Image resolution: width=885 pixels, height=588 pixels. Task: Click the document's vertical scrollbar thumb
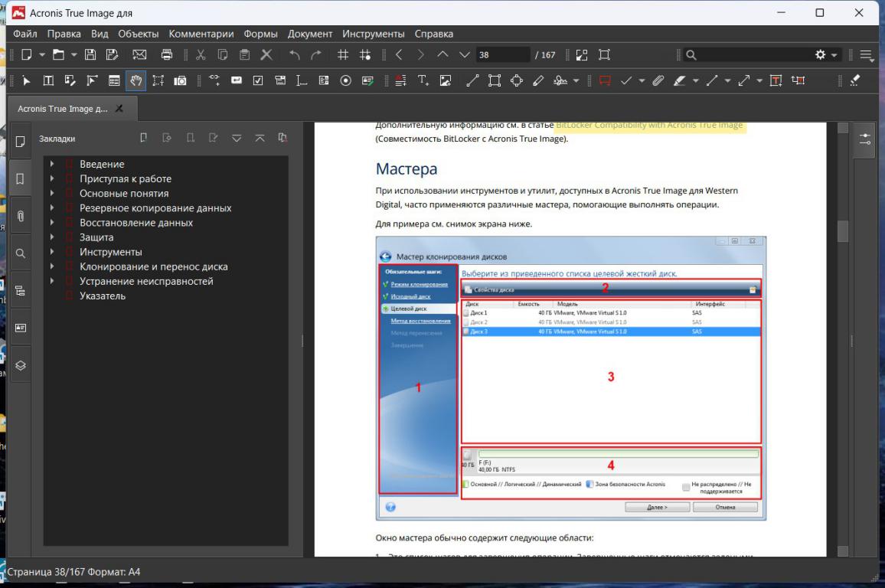tap(844, 230)
